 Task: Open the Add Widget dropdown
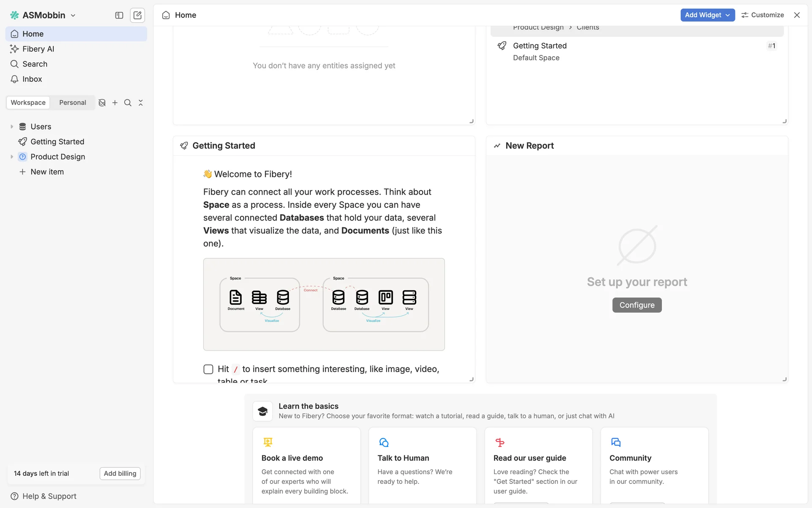point(707,15)
